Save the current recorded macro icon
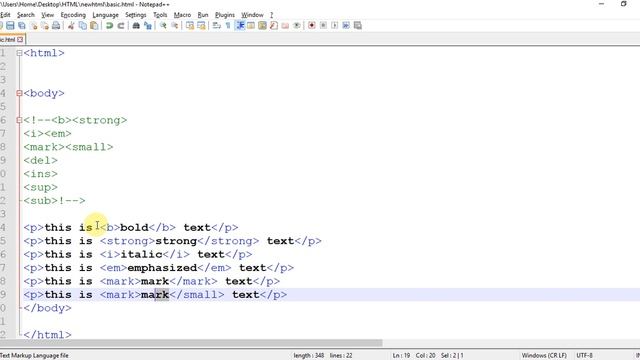This screenshot has width=640, height=360. coord(358,26)
